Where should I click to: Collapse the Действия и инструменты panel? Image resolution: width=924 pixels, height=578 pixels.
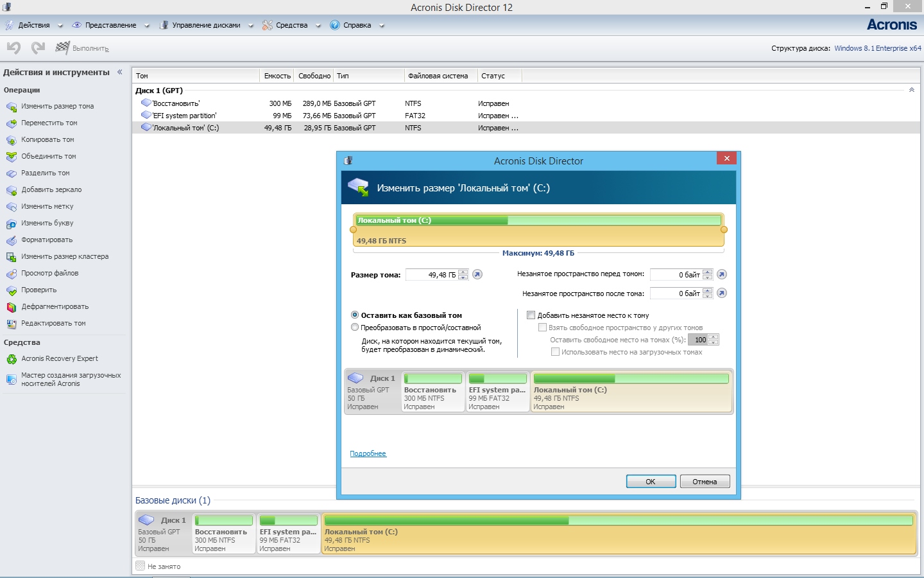pyautogui.click(x=119, y=72)
